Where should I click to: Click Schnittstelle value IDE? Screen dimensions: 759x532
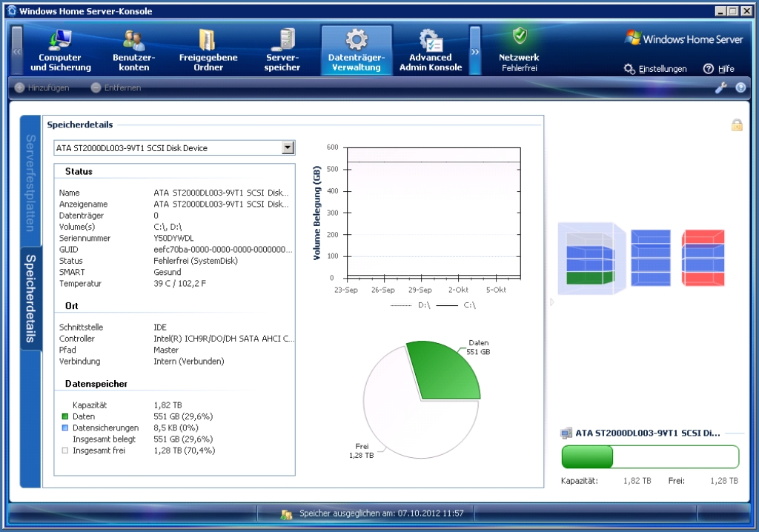[160, 327]
